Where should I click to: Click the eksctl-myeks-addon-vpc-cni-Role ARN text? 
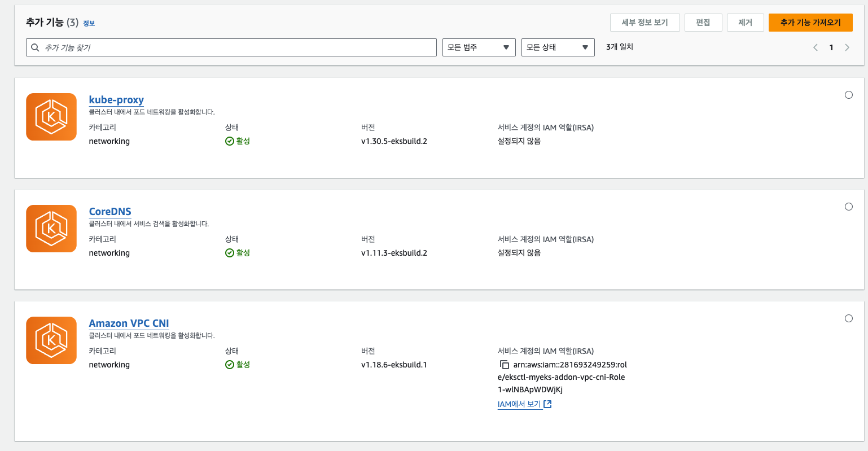(562, 377)
